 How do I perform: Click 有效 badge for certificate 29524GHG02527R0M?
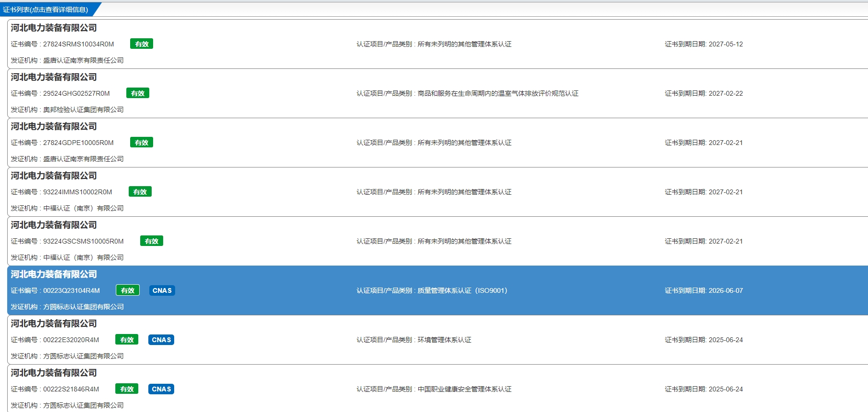point(138,93)
